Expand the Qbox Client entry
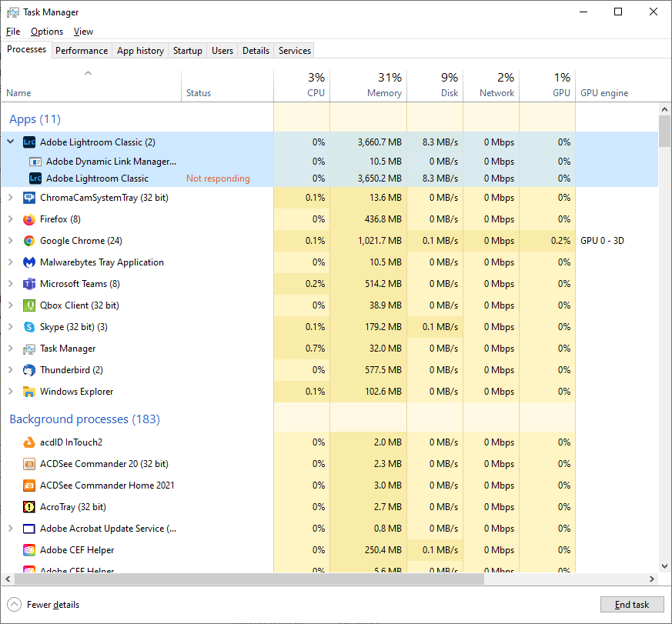This screenshot has width=672, height=624. point(11,305)
